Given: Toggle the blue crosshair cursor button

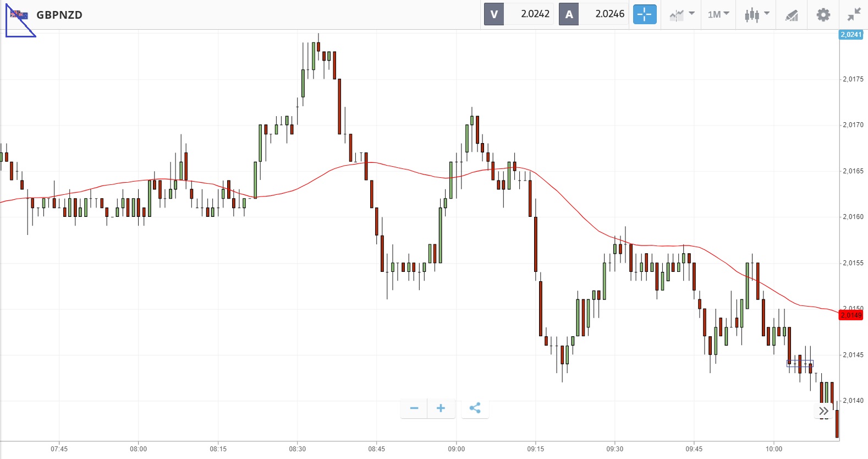Looking at the screenshot, I should [x=645, y=14].
